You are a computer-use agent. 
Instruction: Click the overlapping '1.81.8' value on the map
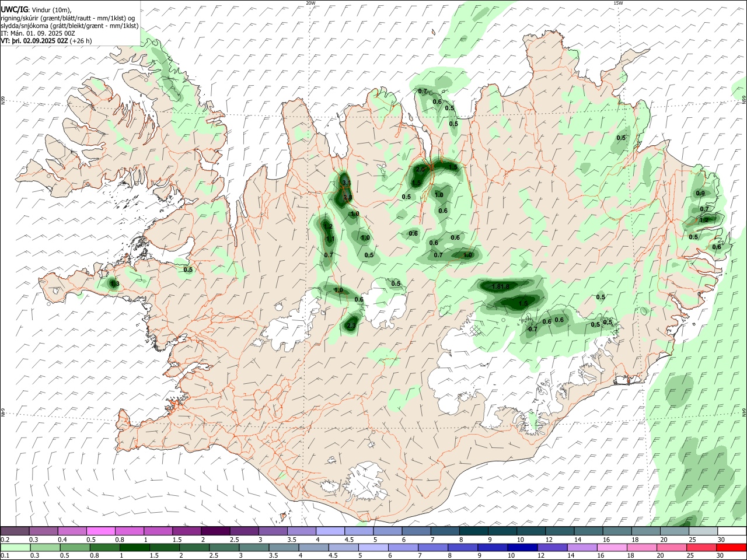(x=501, y=286)
